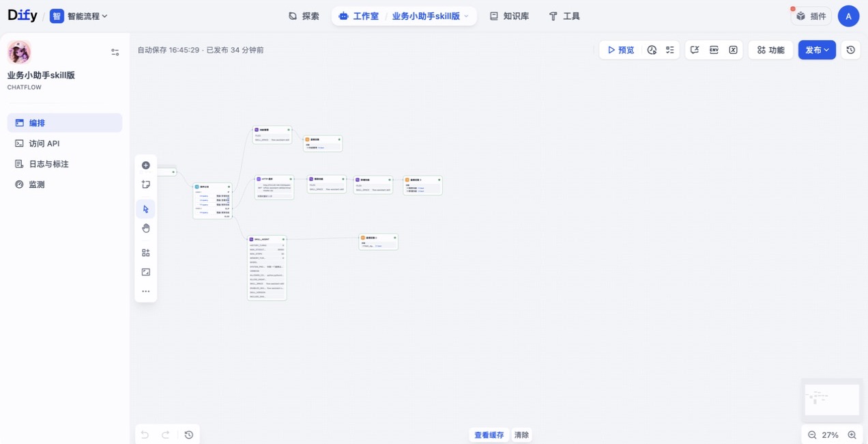Click the 功能 features button

(x=770, y=50)
